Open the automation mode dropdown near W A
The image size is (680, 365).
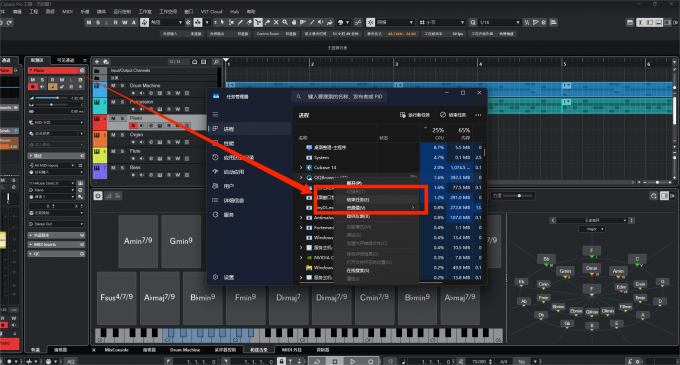(x=167, y=23)
